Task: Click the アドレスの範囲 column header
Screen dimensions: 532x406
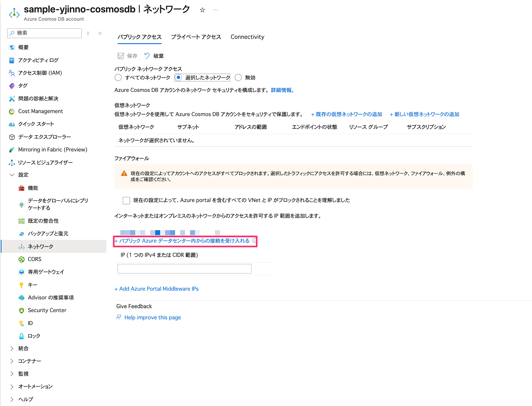Action: click(x=251, y=127)
